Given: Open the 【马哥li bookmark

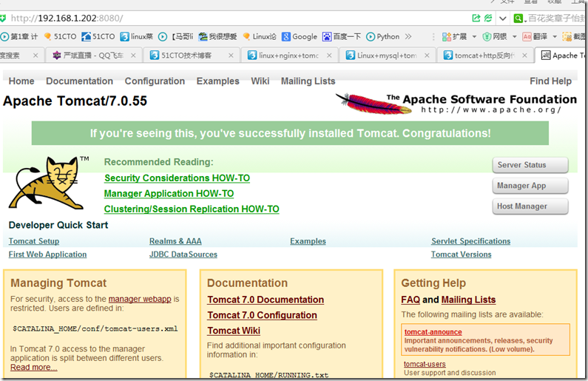Looking at the screenshot, I should [x=175, y=36].
